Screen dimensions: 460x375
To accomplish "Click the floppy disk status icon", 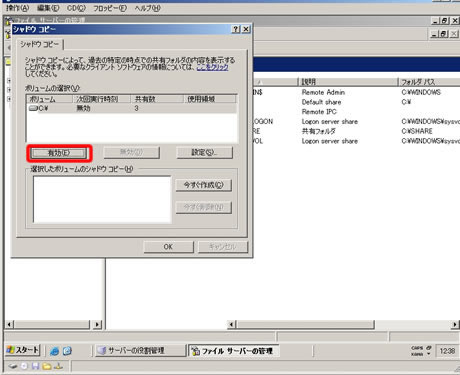I will click(35, 366).
